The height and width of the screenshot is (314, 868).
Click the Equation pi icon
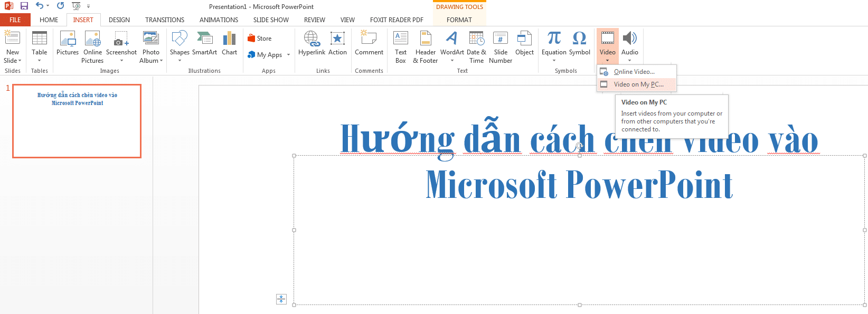tap(554, 39)
